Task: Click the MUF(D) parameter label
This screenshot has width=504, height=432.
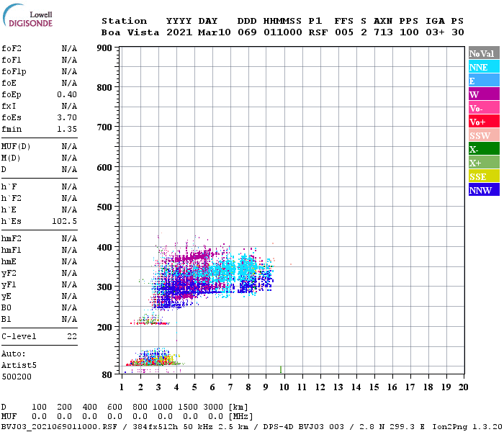Action: (x=16, y=147)
